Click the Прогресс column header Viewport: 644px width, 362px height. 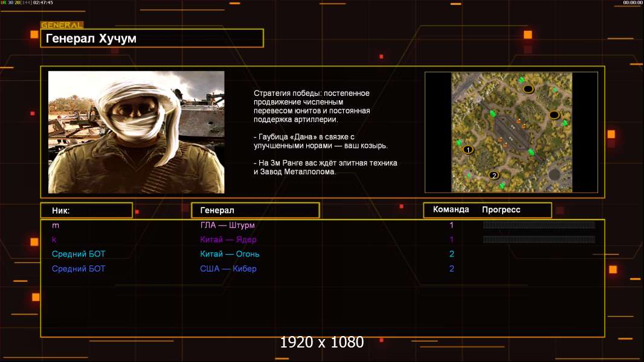click(x=501, y=210)
